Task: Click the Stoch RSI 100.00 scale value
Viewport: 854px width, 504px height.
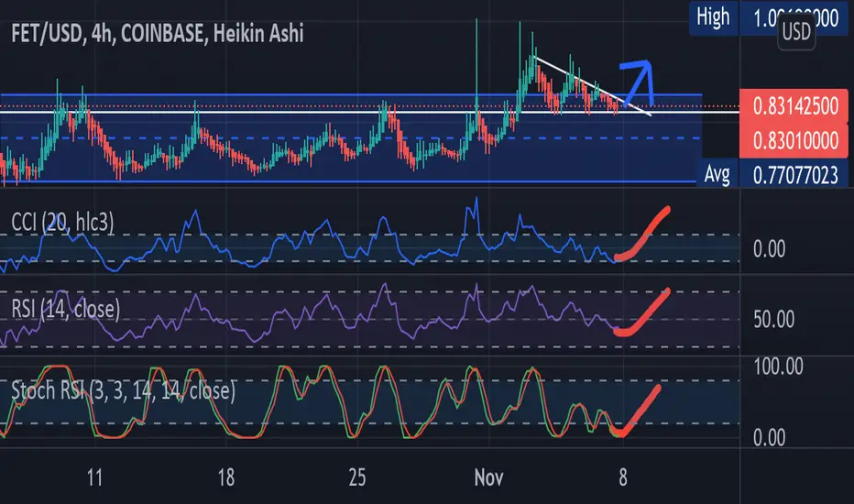Action: [x=779, y=367]
